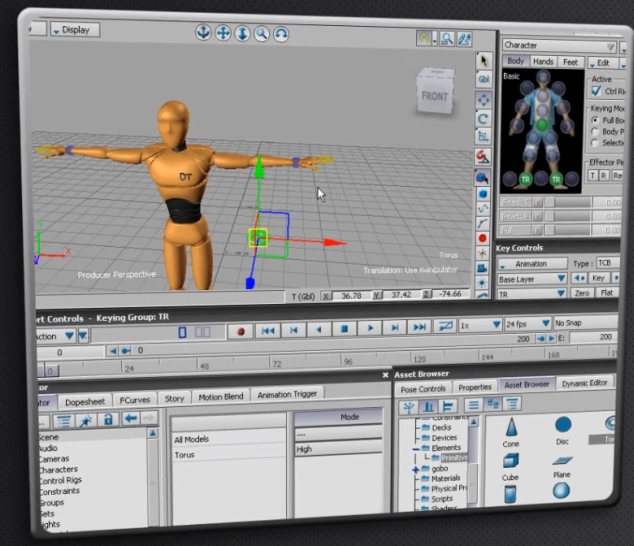Click the zoom magnifier icon above the viewport
This screenshot has height=546, width=634.
click(x=262, y=34)
